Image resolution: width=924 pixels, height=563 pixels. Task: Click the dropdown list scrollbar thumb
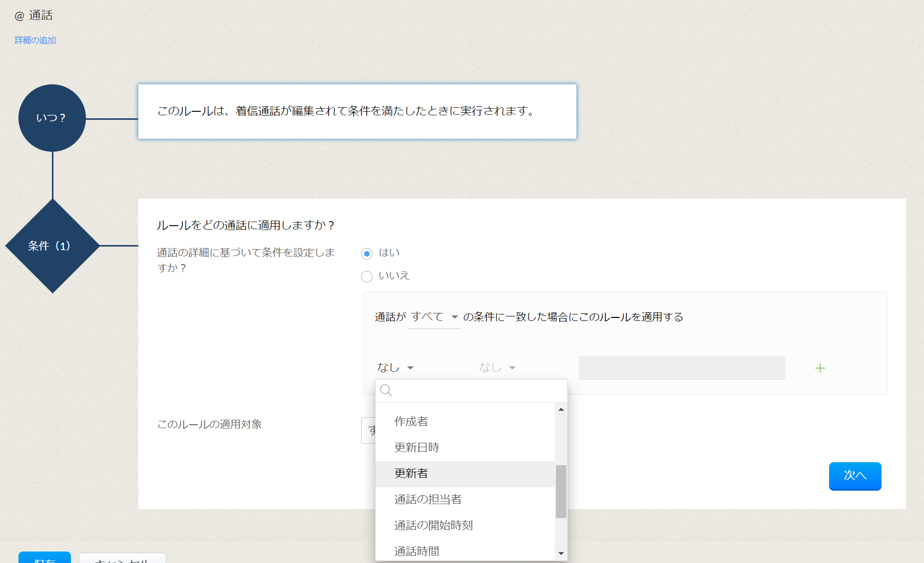(561, 491)
